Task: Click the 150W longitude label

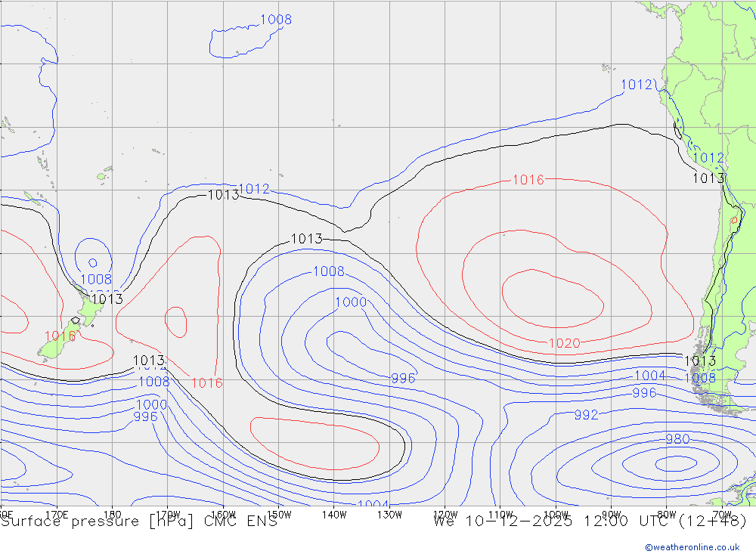Action: click(279, 515)
